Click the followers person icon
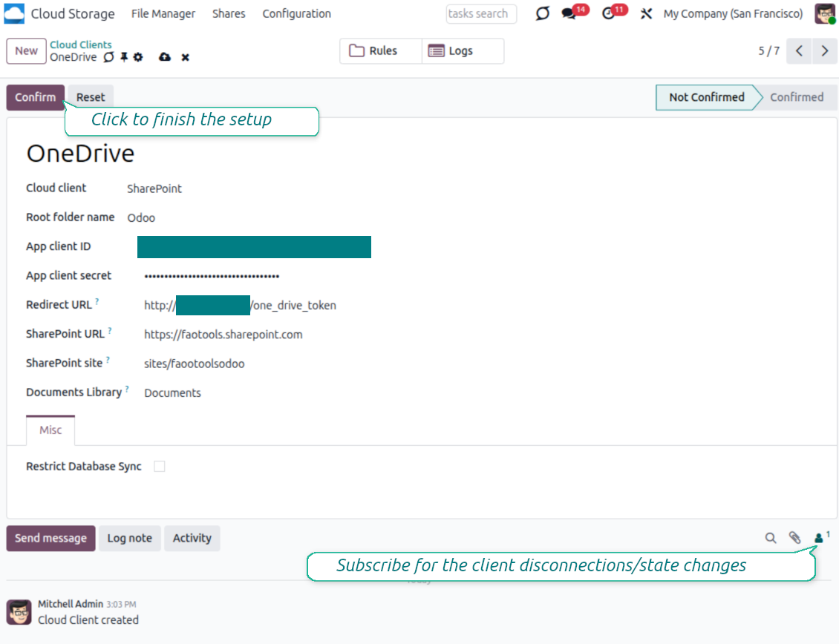839x644 pixels. coord(819,538)
